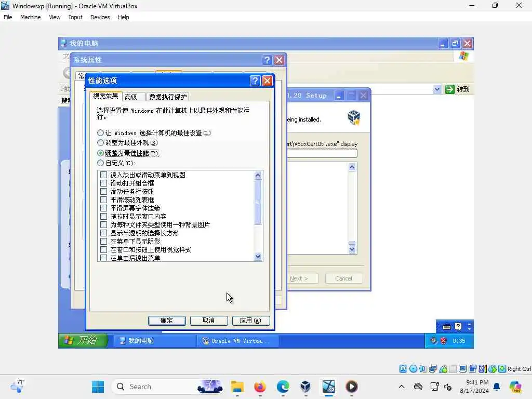532x399 pixels.
Task: Check 为每种文件夹类型使用一种背景图片
Action: [104, 225]
